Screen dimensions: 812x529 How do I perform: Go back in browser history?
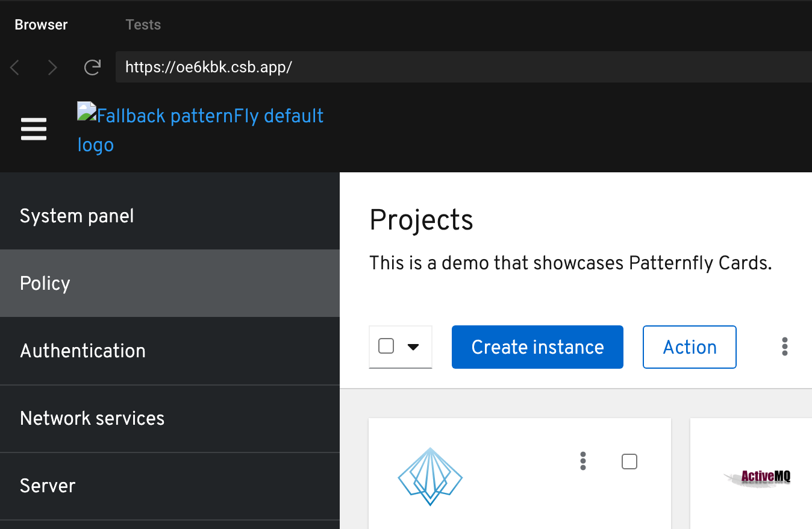(x=15, y=67)
